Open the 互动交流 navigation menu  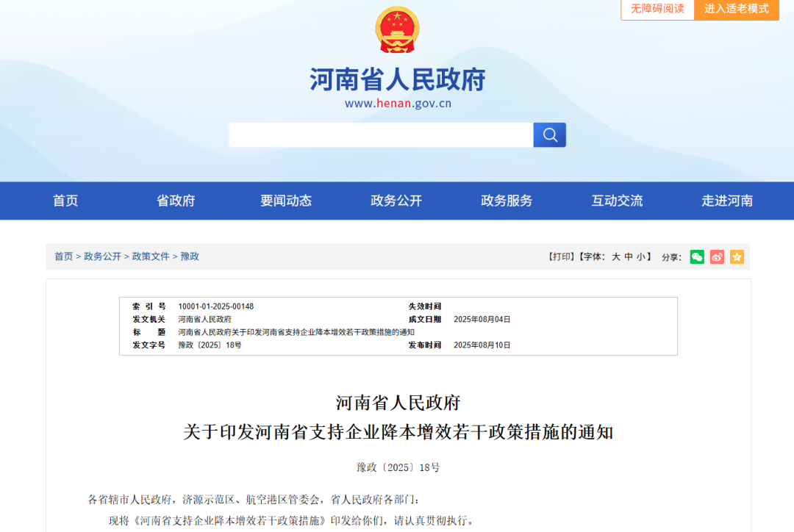click(616, 201)
